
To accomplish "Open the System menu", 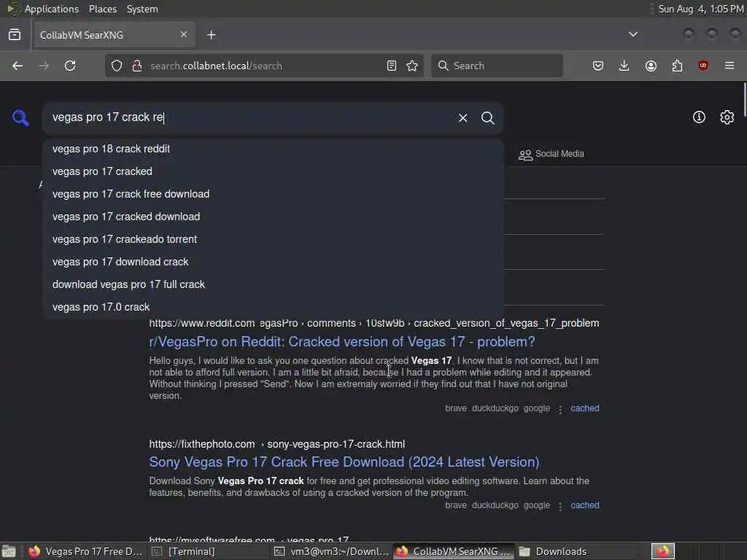I will pyautogui.click(x=142, y=9).
